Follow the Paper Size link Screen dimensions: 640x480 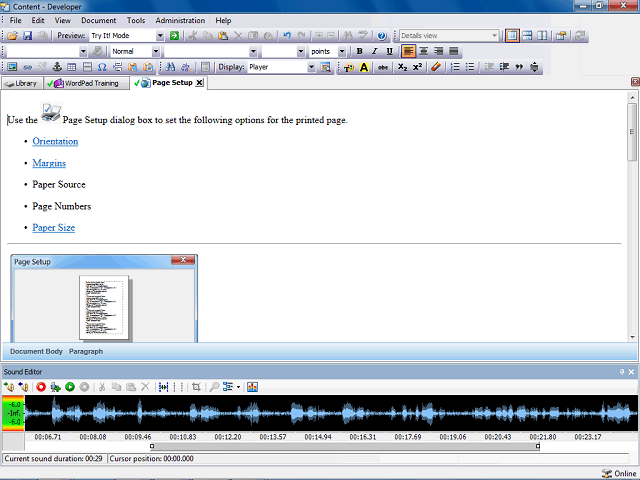point(53,228)
